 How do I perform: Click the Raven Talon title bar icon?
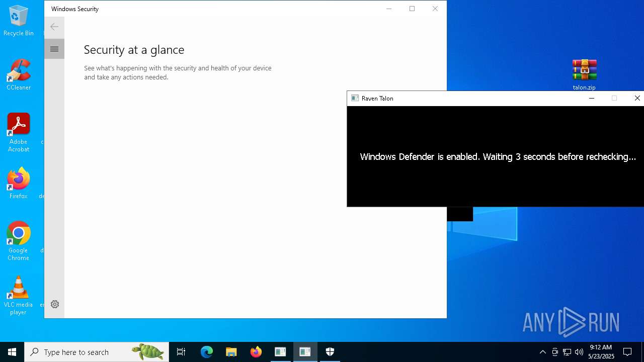click(x=355, y=98)
